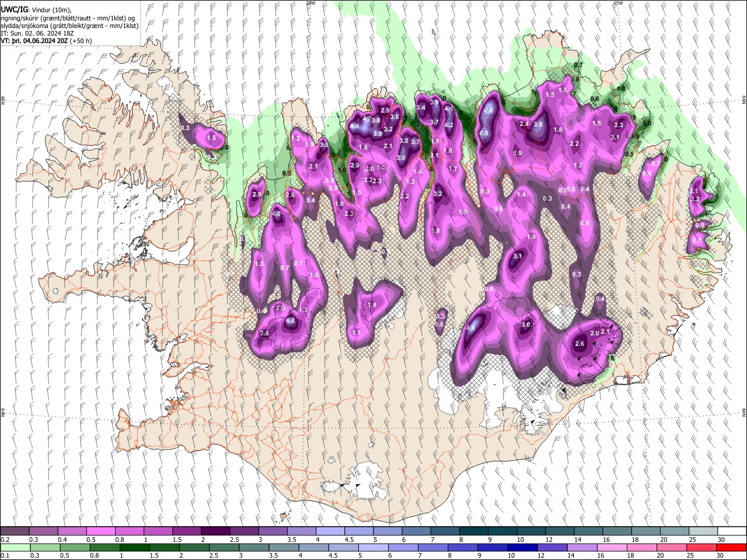Click the 'slydda/snjókoma' description line in header
Viewport: 747px width, 560px height.
click(x=69, y=26)
